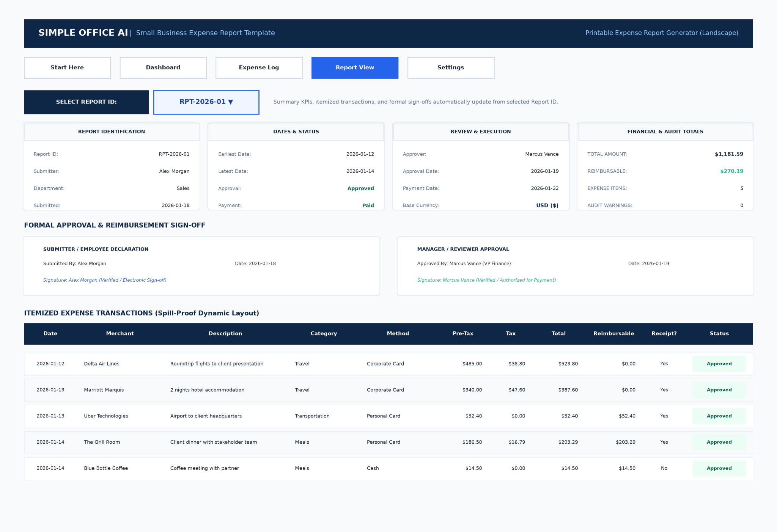Click Printable Expense Report Generator (Landscape) text
Viewport: 777px width, 532px height.
[x=662, y=33]
